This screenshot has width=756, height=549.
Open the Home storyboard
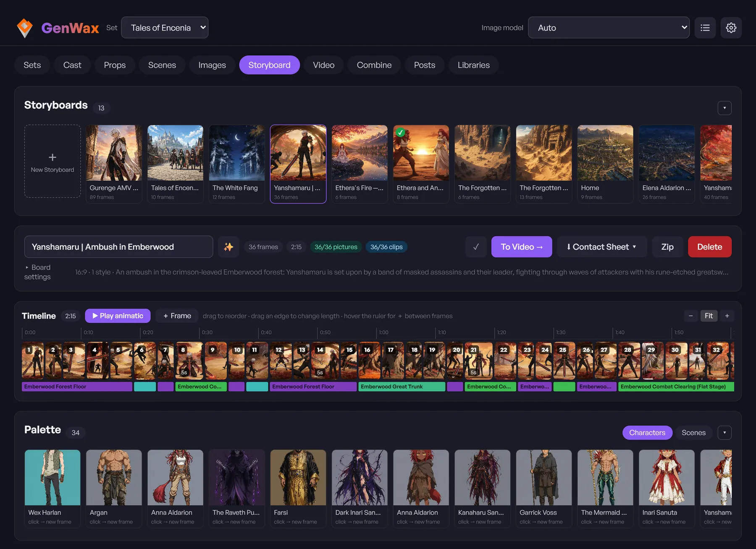605,164
